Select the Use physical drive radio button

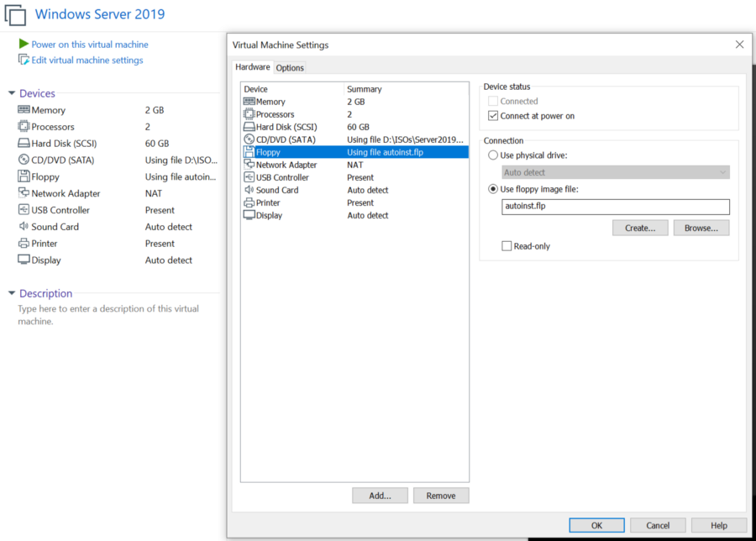click(x=493, y=155)
